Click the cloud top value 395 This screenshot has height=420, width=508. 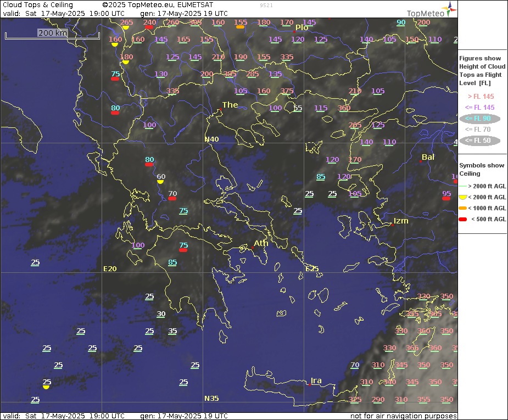click(230, 74)
